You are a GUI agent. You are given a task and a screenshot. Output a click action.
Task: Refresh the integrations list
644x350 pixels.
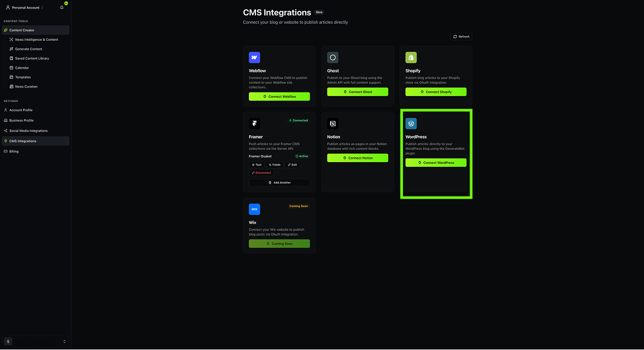click(462, 37)
